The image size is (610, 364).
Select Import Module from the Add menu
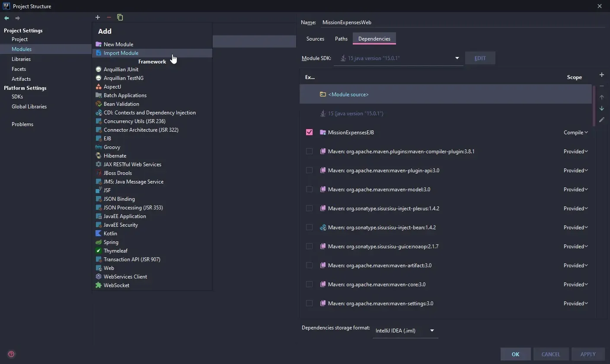121,53
